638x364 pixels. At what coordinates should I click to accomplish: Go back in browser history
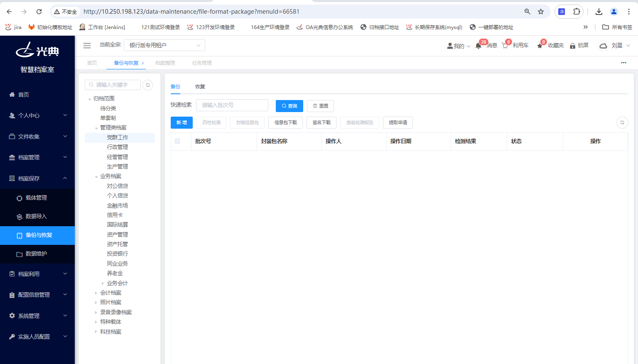click(9, 12)
